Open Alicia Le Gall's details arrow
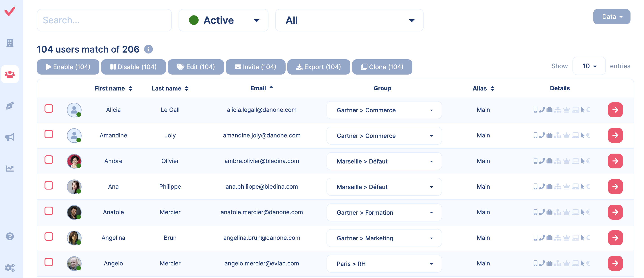 click(x=615, y=110)
